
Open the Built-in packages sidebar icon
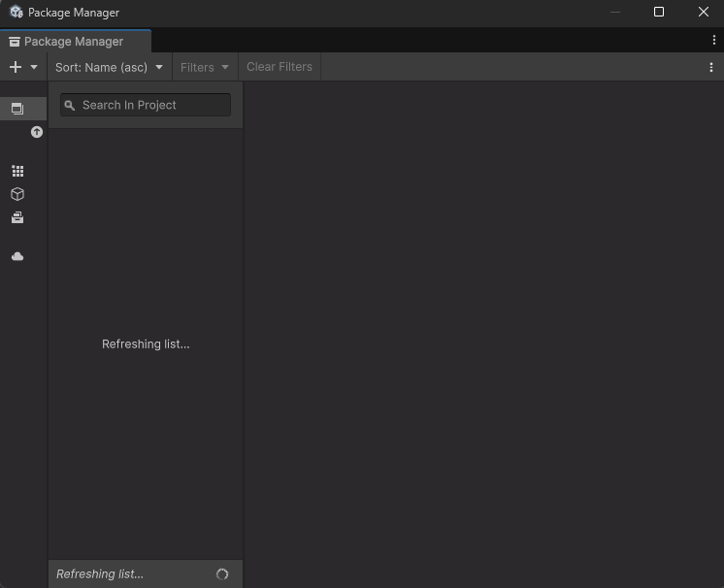point(17,217)
